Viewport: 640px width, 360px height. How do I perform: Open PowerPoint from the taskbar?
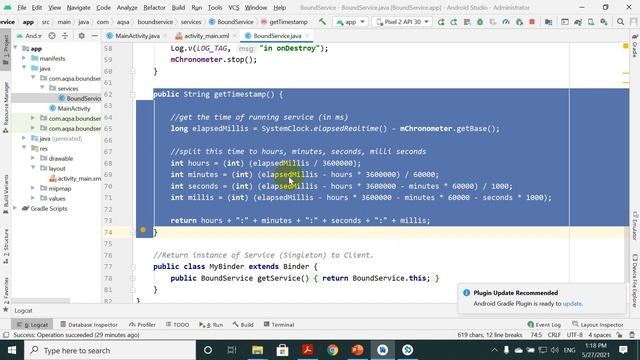[x=358, y=350]
